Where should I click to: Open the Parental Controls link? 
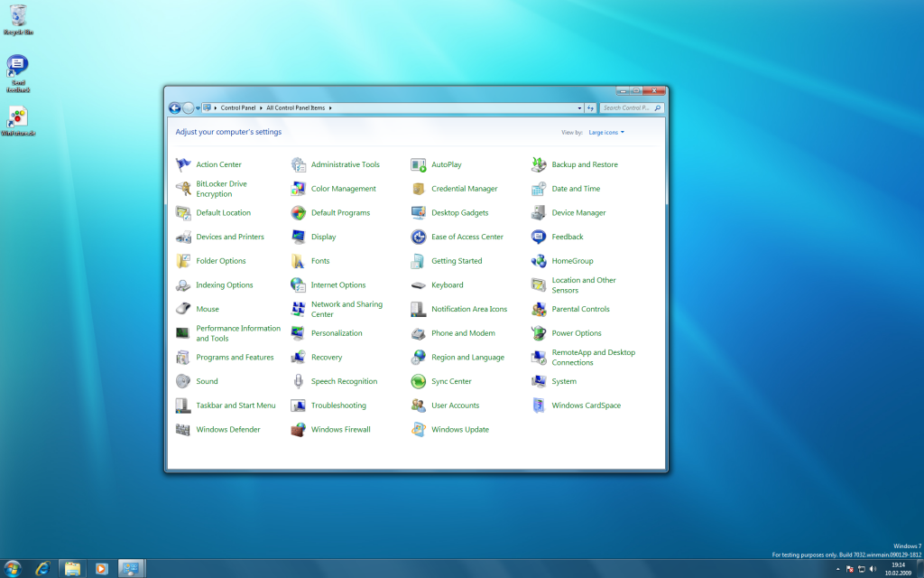click(x=580, y=309)
